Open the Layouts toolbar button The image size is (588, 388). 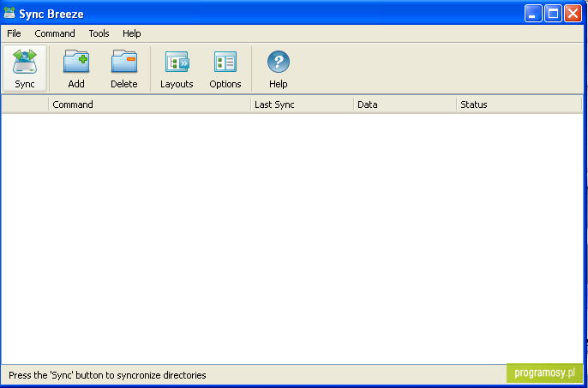pyautogui.click(x=177, y=69)
